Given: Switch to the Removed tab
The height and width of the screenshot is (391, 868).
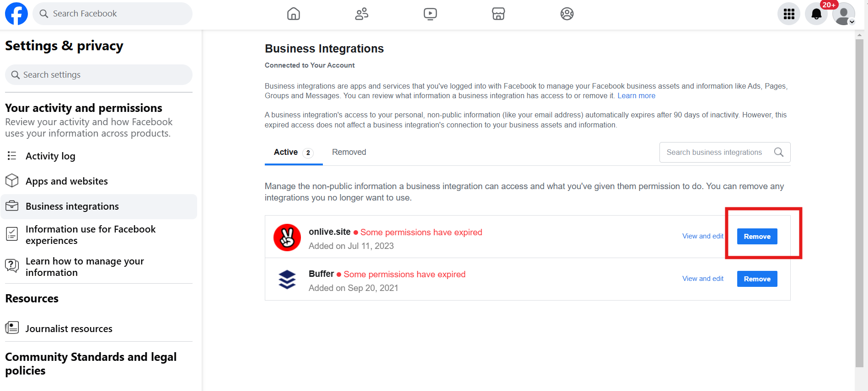Looking at the screenshot, I should click(349, 152).
